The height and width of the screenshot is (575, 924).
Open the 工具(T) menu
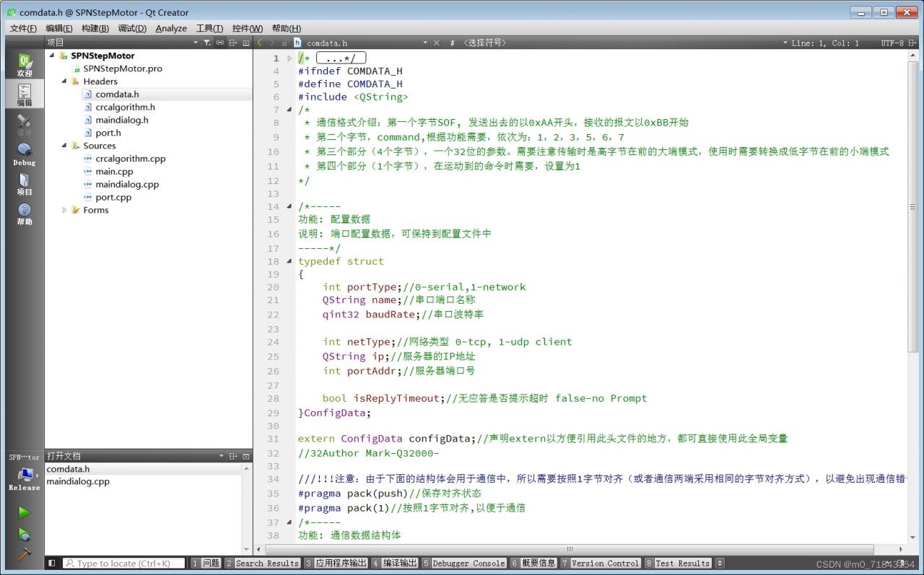click(209, 28)
